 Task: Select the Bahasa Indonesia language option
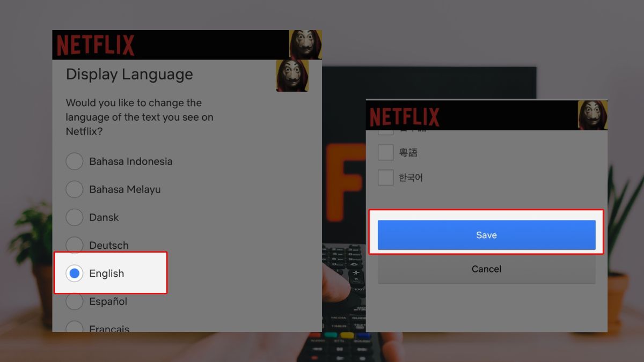(75, 161)
